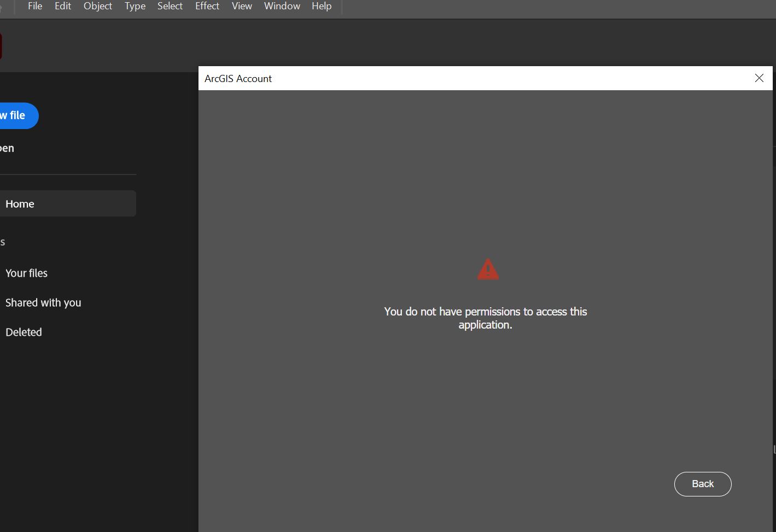
Task: Open the Edit menu
Action: point(63,6)
